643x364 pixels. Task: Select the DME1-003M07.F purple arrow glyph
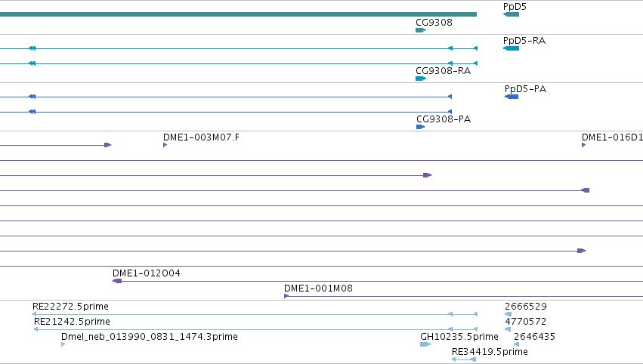tap(165, 145)
